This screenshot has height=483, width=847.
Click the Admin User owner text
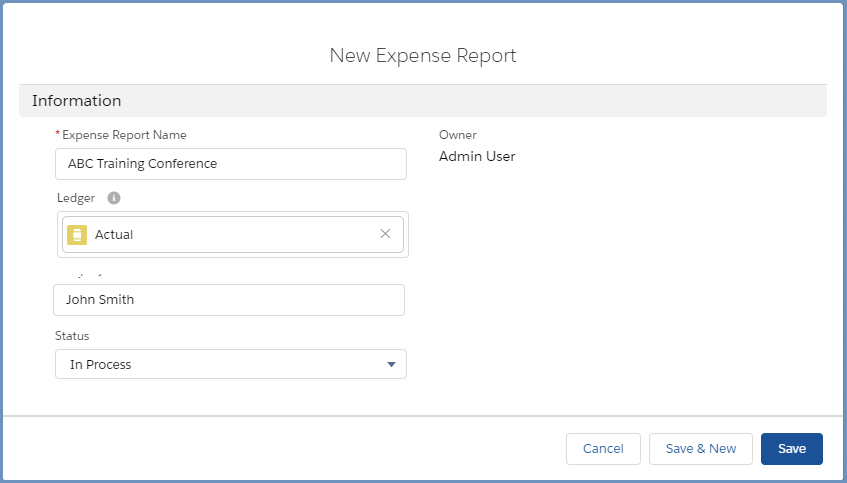click(477, 157)
